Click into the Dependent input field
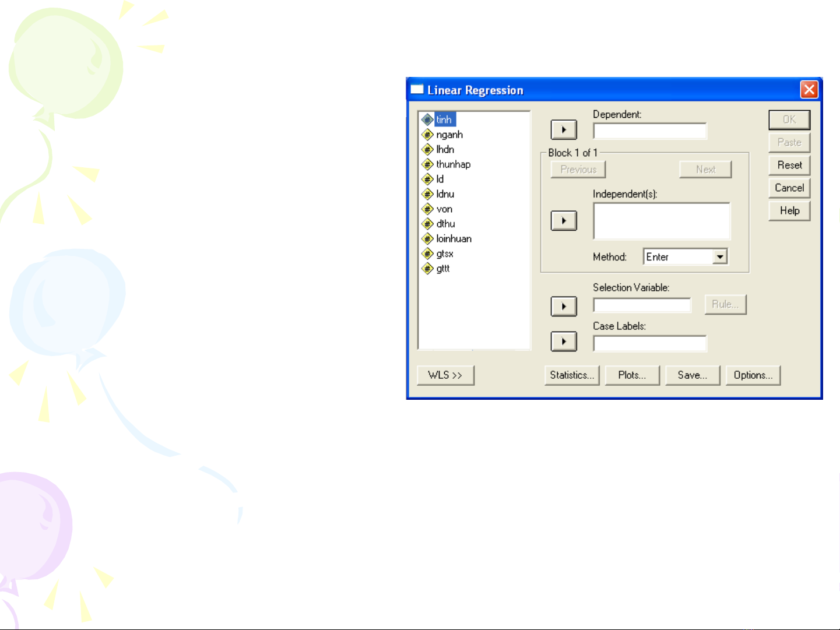840x630 pixels. click(649, 131)
